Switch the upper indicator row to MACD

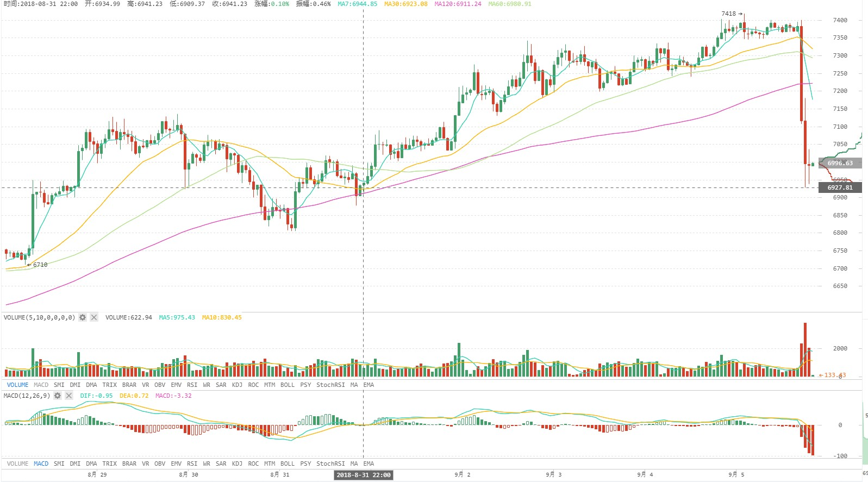tap(41, 385)
